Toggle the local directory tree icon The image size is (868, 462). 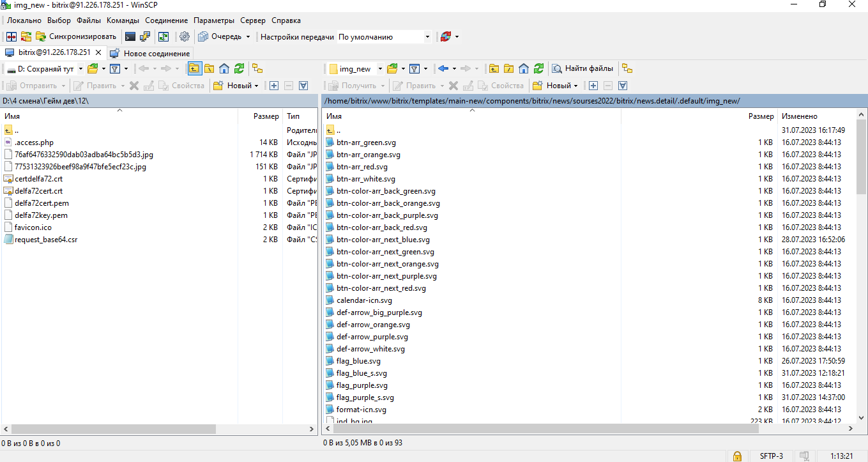[x=257, y=68]
